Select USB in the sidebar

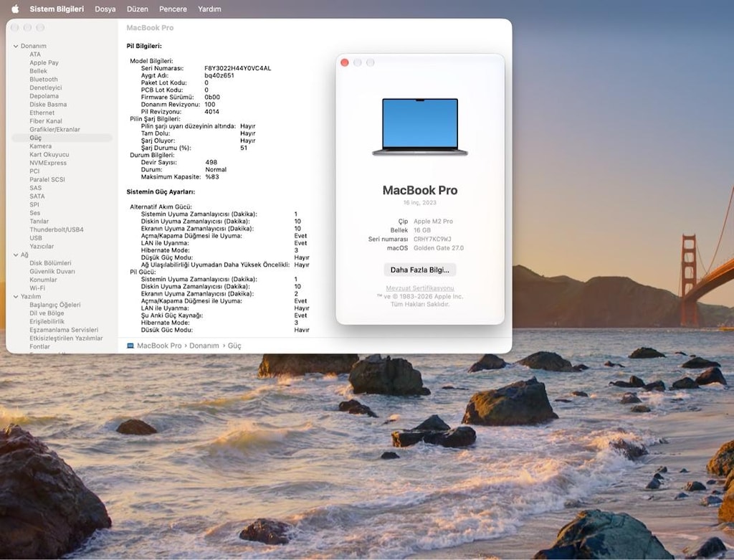[x=36, y=238]
